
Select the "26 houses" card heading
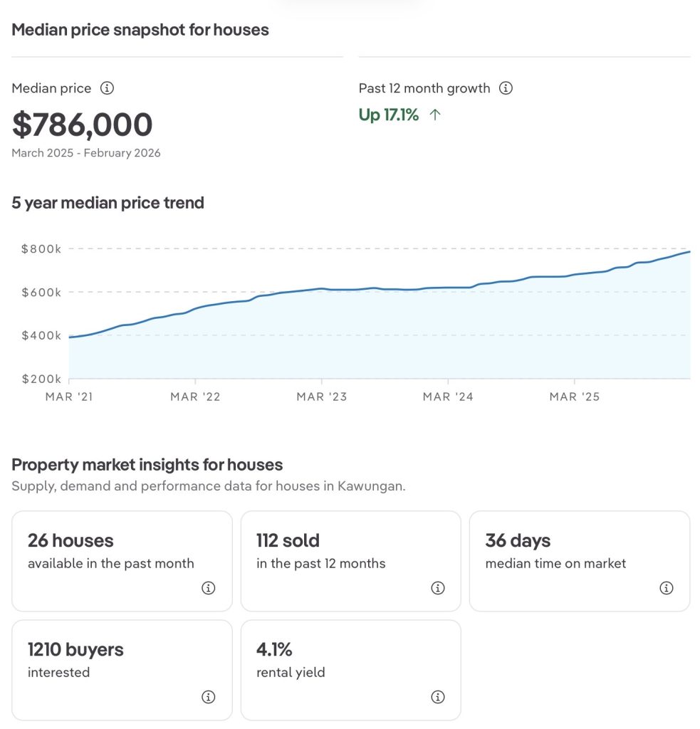point(70,541)
